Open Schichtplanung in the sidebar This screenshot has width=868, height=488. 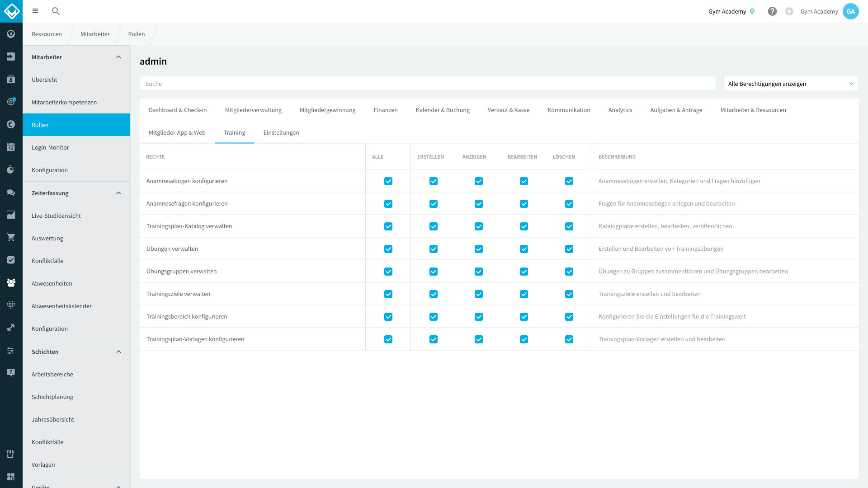tap(76, 397)
